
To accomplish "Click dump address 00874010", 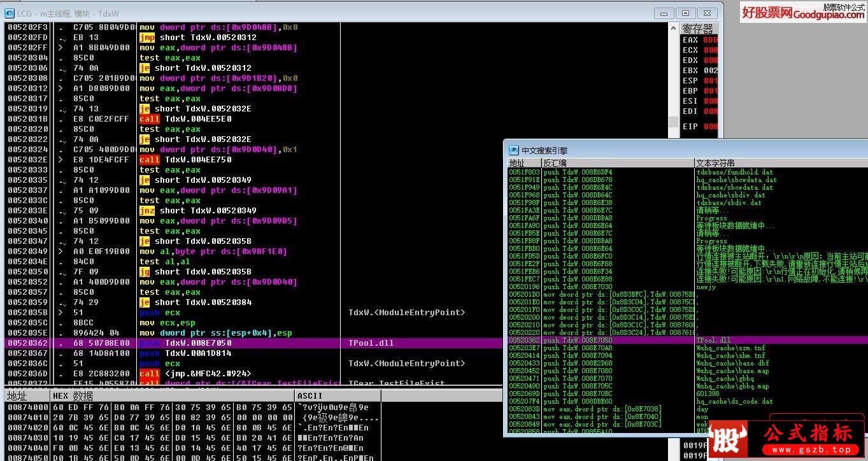I will tap(27, 418).
